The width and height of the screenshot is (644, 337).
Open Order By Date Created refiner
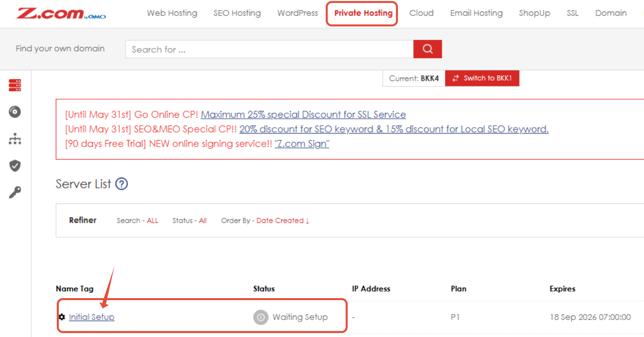click(265, 220)
